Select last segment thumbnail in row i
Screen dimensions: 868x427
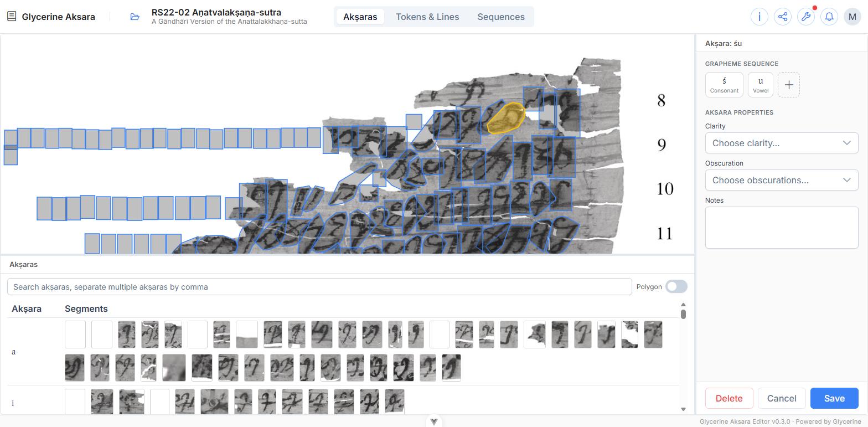point(394,402)
